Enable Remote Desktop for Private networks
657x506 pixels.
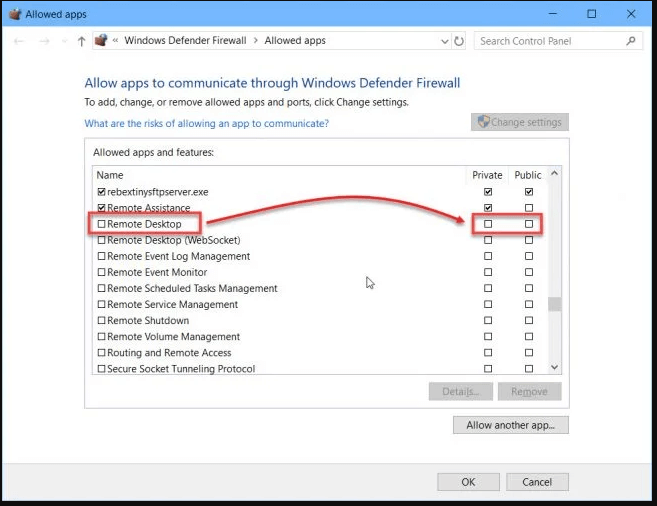coord(488,224)
